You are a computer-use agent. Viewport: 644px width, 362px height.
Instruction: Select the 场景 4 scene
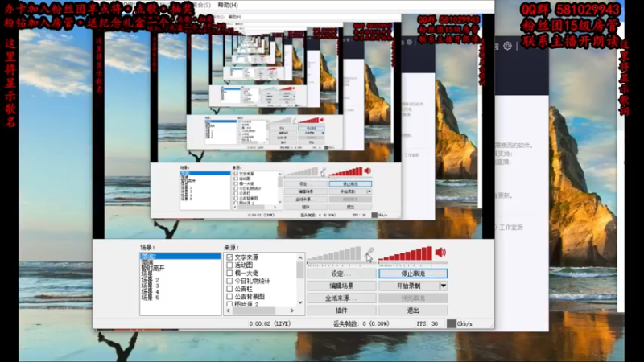(x=150, y=291)
